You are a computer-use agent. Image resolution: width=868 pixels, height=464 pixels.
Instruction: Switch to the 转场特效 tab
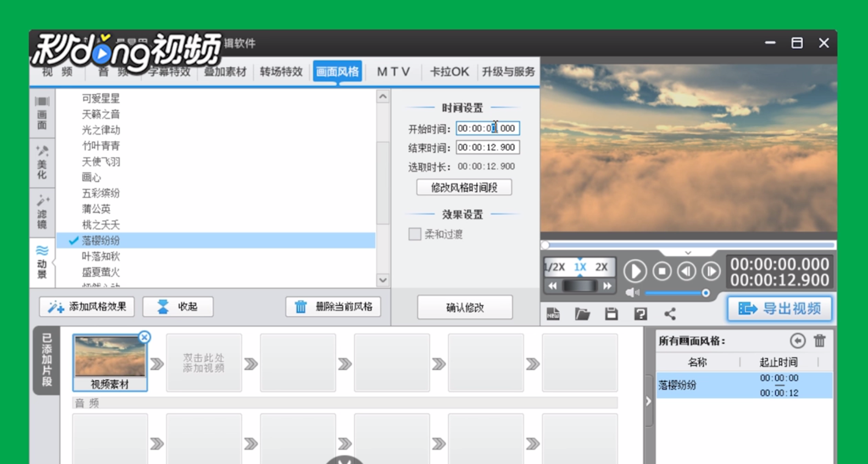click(x=281, y=72)
